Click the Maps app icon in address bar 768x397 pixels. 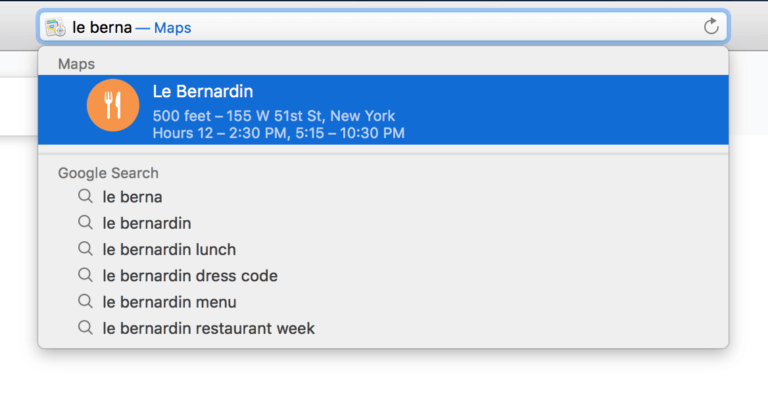click(x=55, y=27)
